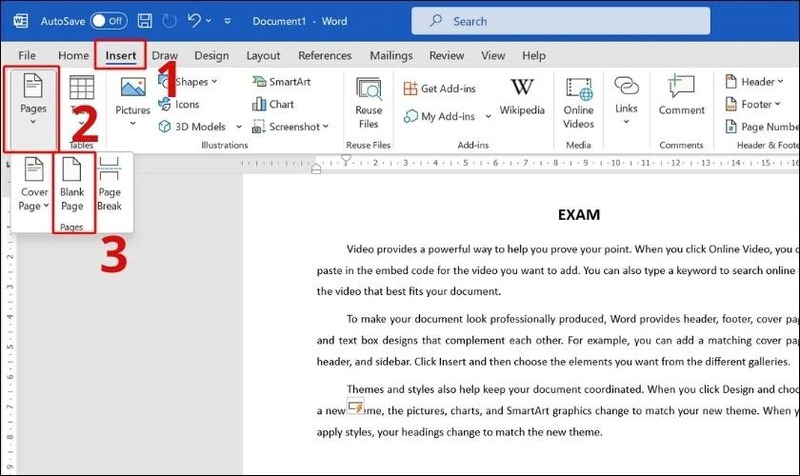
Task: Open the Shapes dropdown
Action: click(188, 81)
